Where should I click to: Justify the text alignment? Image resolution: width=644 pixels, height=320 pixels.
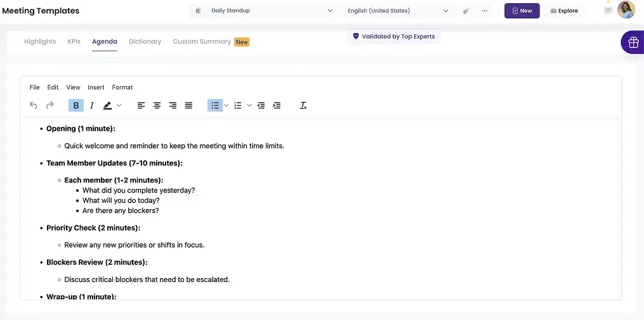click(188, 106)
